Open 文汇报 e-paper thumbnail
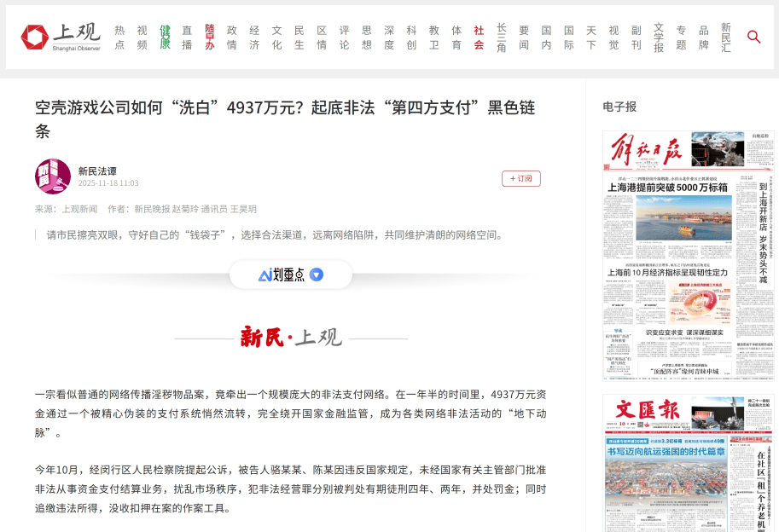The image size is (779, 532). 688,463
